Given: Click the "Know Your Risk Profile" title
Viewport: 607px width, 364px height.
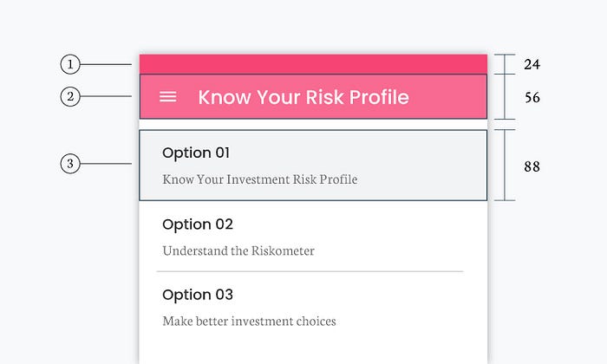Looking at the screenshot, I should coord(303,97).
